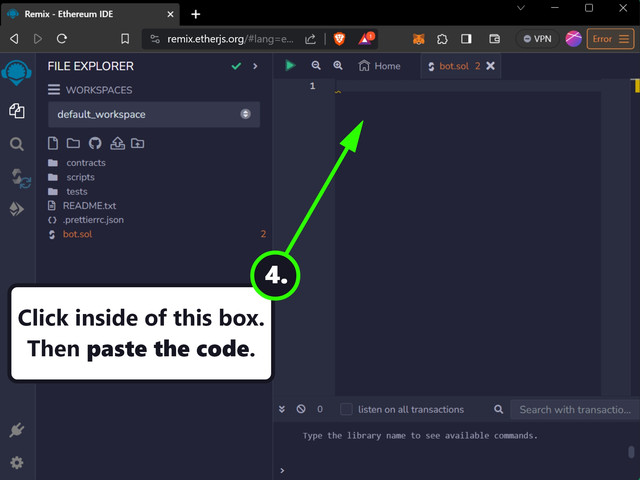
Task: Enable listen on all transactions checkbox
Action: (347, 409)
